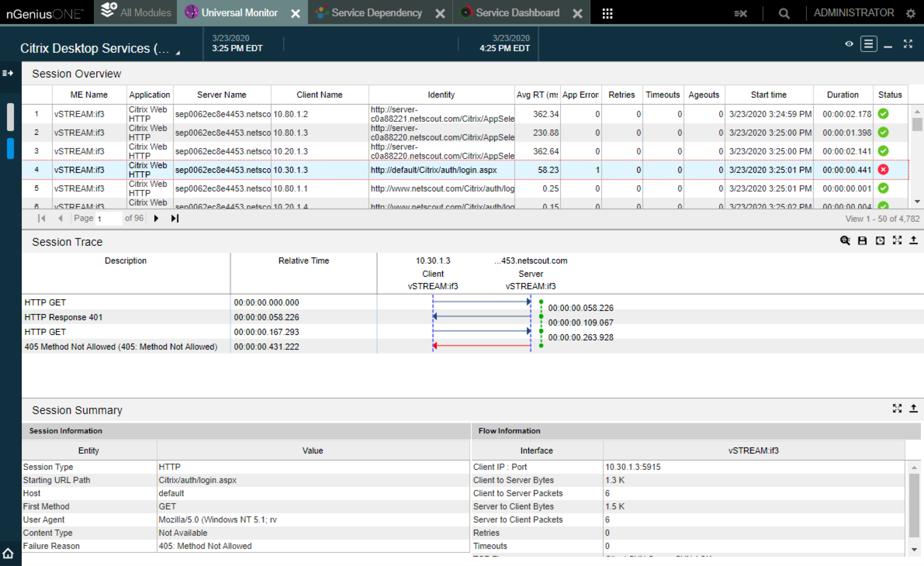Toggle the sidebar panel using the arrow icon at left

click(x=8, y=73)
